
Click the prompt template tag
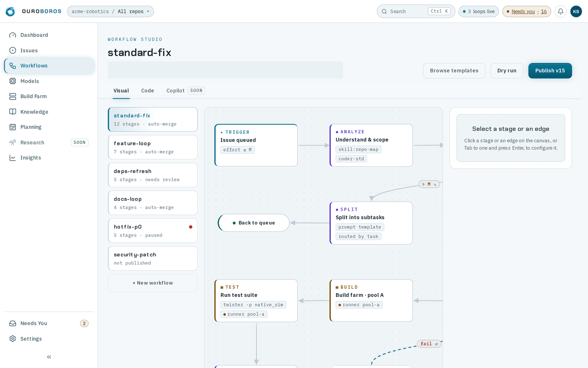[x=360, y=227]
